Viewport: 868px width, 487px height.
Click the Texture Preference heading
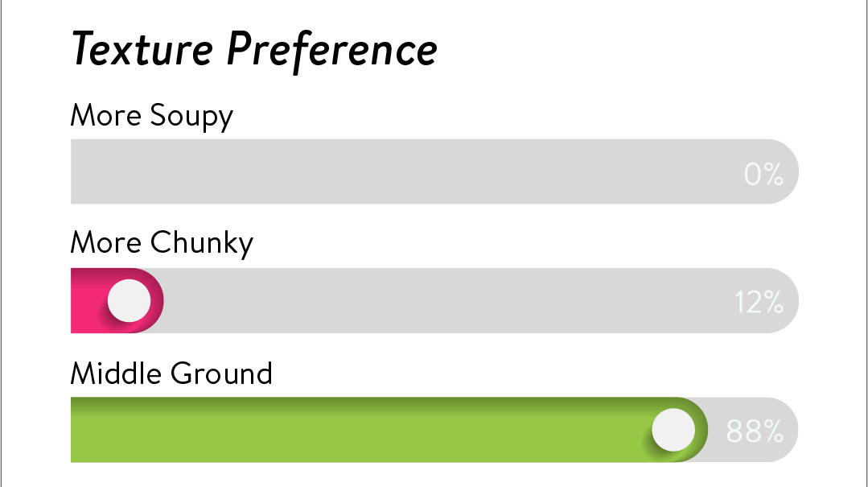point(254,50)
